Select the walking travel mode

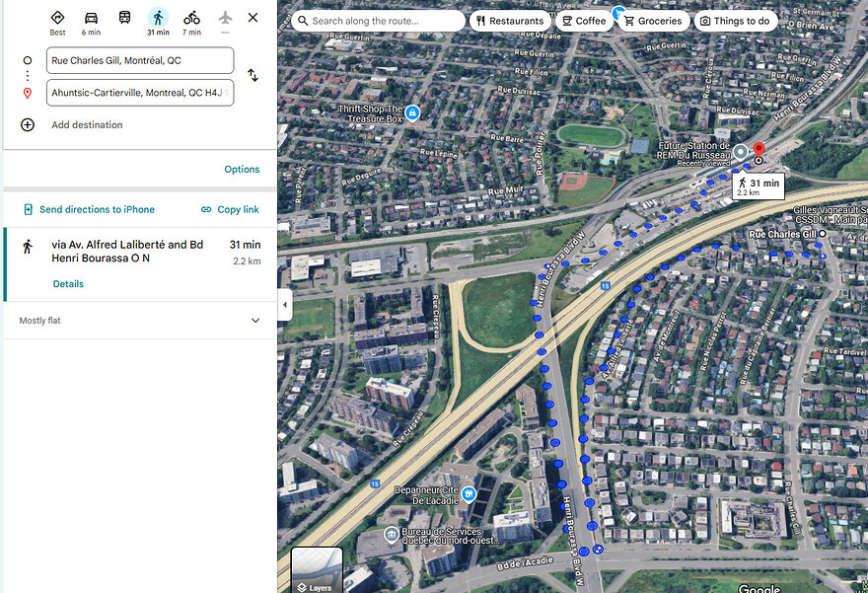[159, 23]
